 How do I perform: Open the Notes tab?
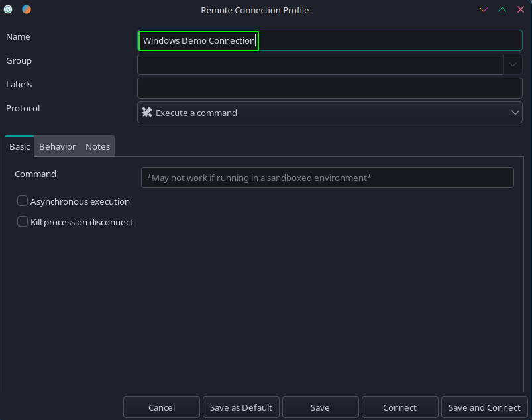(97, 146)
